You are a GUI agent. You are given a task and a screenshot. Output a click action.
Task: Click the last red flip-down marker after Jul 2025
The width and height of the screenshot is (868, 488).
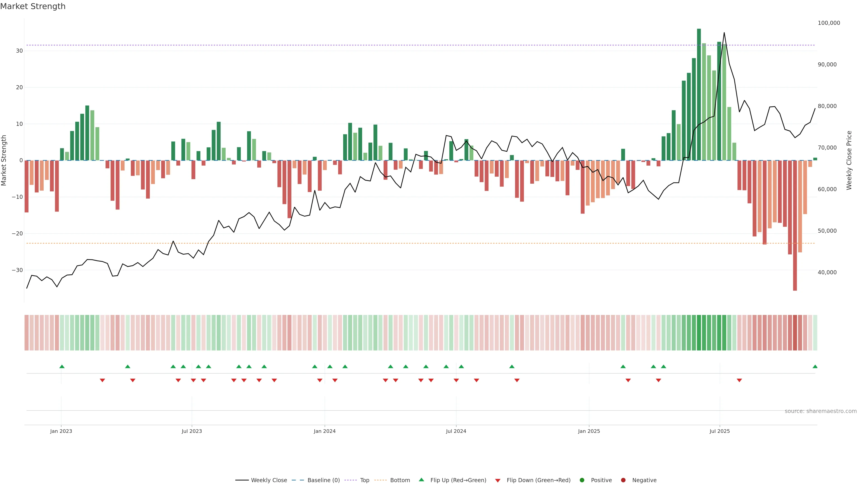coord(739,380)
